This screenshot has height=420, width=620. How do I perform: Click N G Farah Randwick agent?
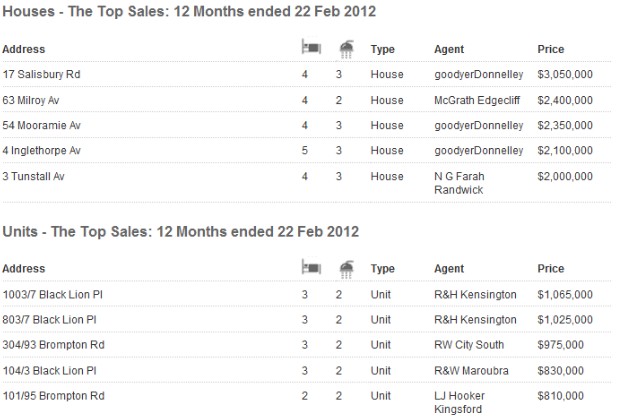click(459, 183)
